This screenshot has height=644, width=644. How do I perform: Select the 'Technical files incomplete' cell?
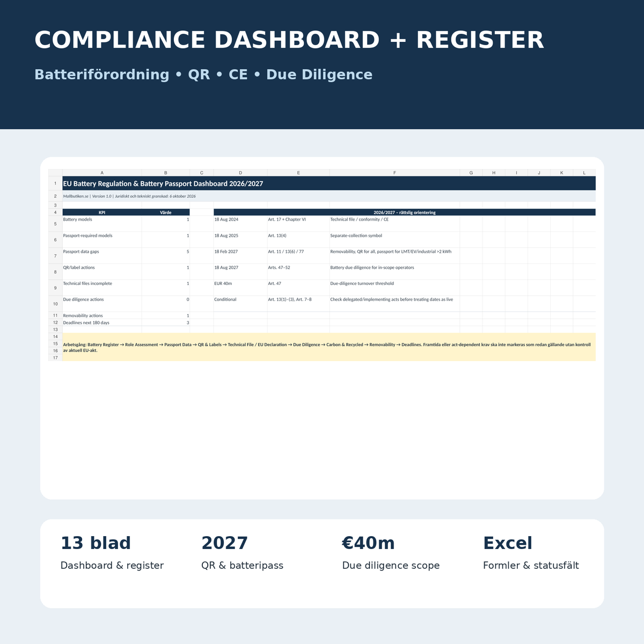(102, 288)
